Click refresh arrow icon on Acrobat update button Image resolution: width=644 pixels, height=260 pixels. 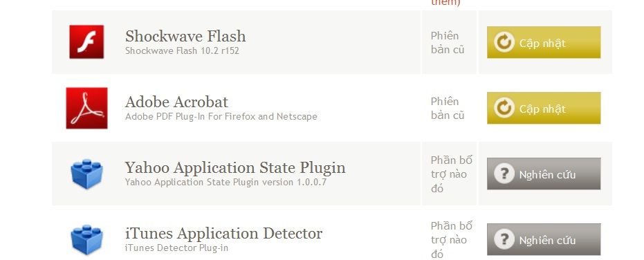click(504, 108)
